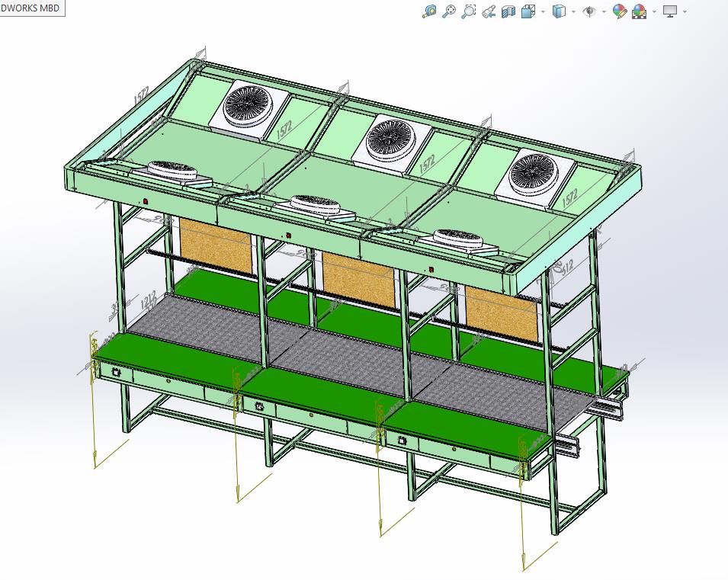Open View Orientation cube icon
The height and width of the screenshot is (580, 728).
[528, 11]
